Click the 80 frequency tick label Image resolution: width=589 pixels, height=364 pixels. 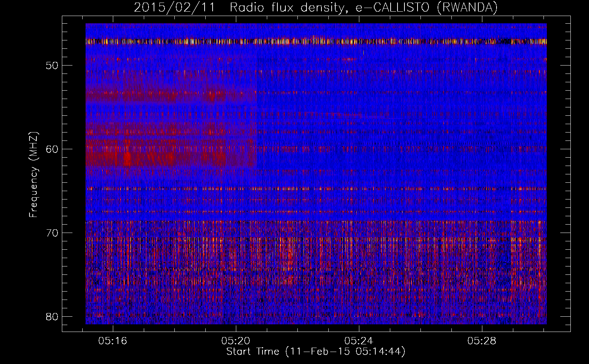pos(52,316)
